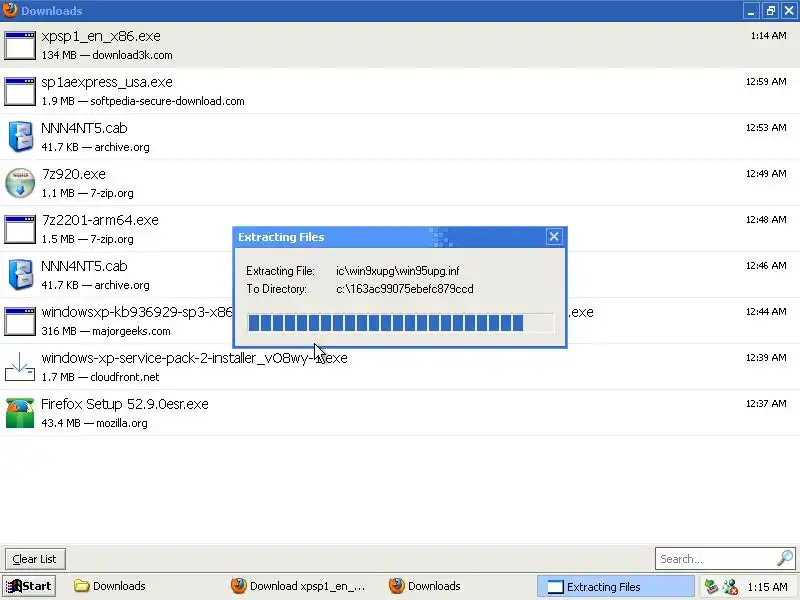Viewport: 800px width, 600px height.
Task: Click the xpsp1_en_x86.exe file icon
Action: coord(20,45)
